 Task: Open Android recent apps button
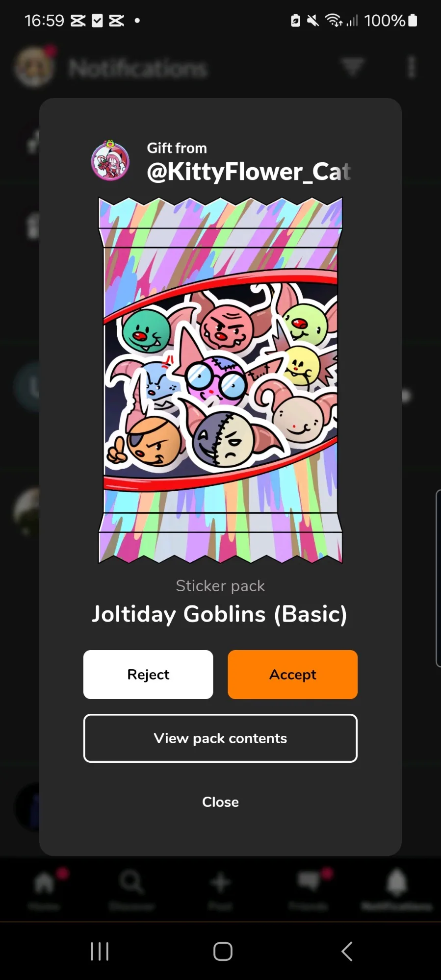pos(100,952)
